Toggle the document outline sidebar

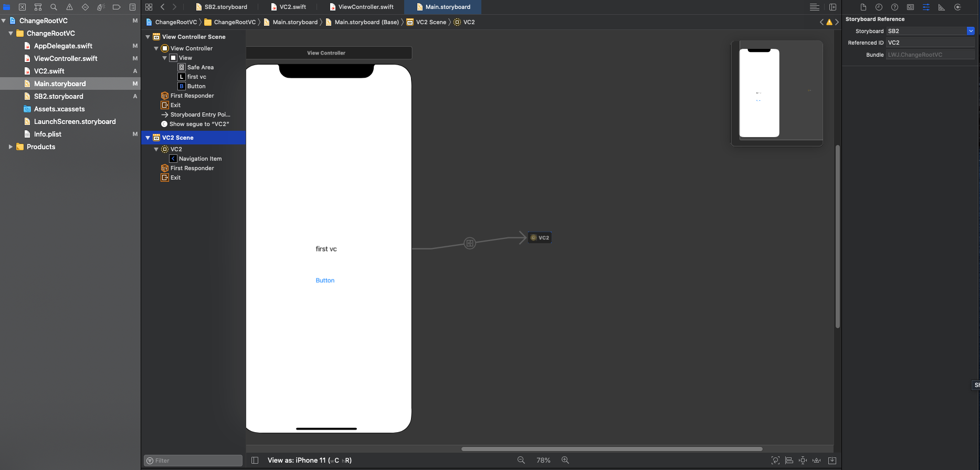(255, 460)
